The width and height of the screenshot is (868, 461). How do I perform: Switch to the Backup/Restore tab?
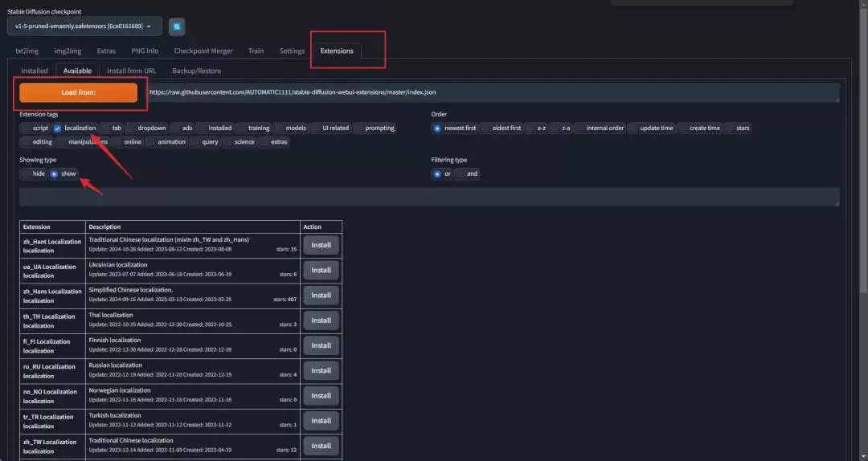tap(196, 71)
